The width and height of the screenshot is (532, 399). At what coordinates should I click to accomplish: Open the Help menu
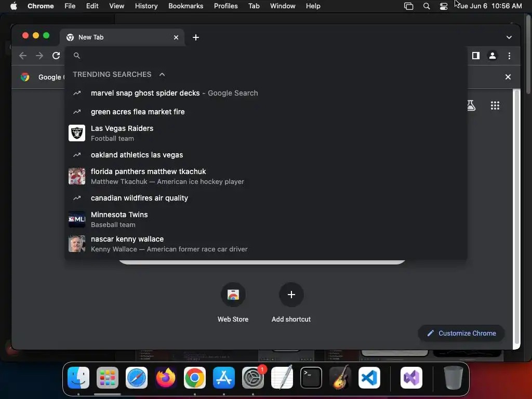[313, 6]
